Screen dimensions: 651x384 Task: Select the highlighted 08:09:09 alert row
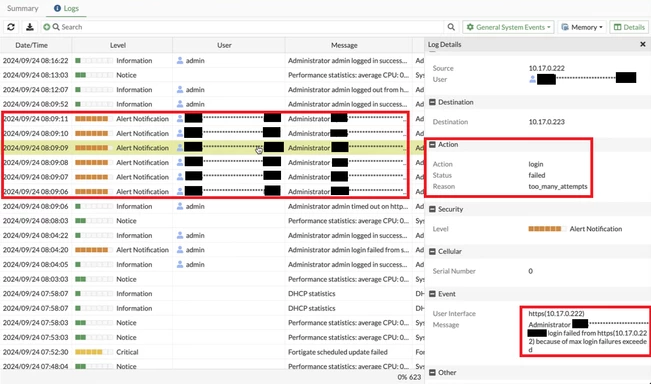[212, 148]
